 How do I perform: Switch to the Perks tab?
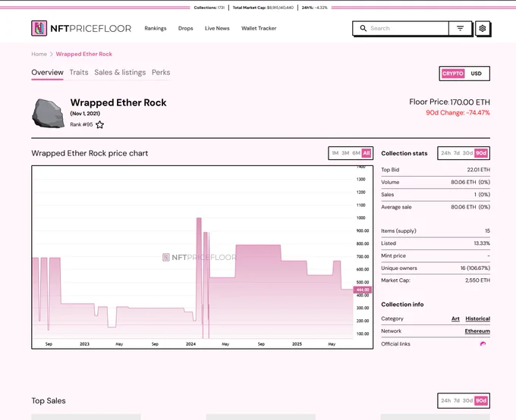161,72
